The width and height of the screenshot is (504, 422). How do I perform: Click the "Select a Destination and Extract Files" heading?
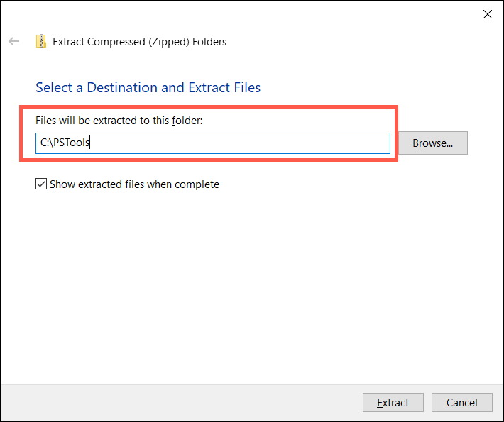pyautogui.click(x=148, y=88)
